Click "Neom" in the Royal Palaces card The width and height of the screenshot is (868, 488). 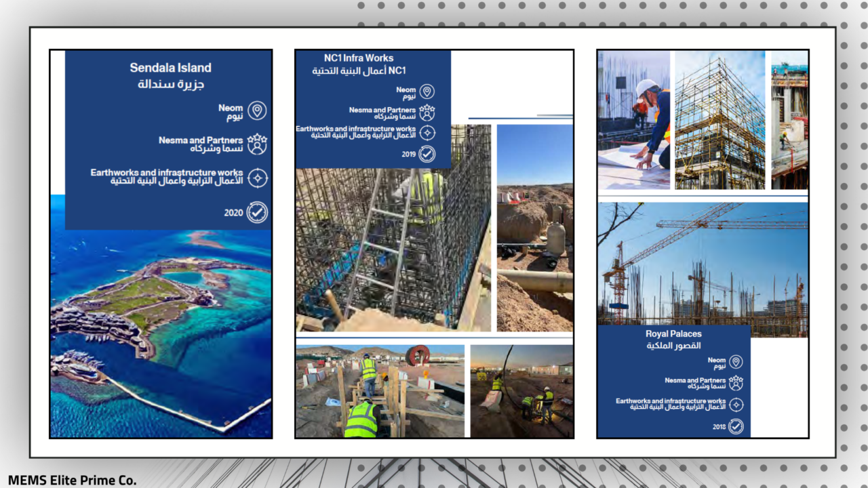pyautogui.click(x=717, y=361)
